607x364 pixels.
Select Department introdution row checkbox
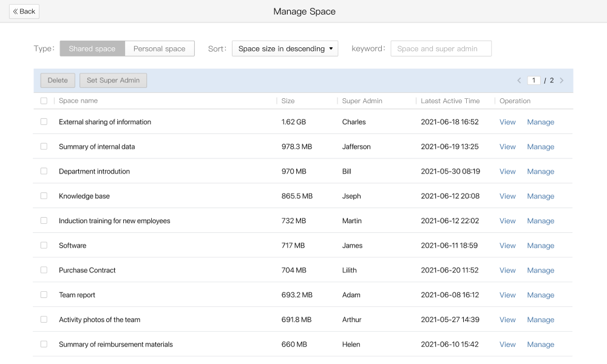click(x=44, y=171)
